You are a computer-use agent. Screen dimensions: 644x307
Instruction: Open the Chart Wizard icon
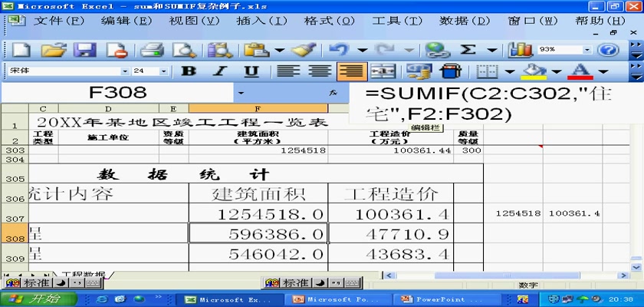pos(521,50)
